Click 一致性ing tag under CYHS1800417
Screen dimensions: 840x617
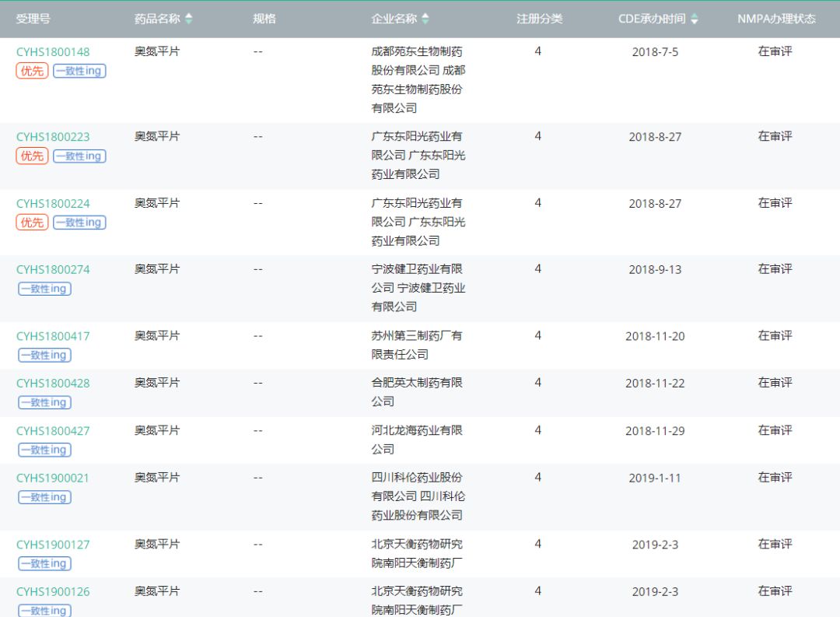point(44,356)
